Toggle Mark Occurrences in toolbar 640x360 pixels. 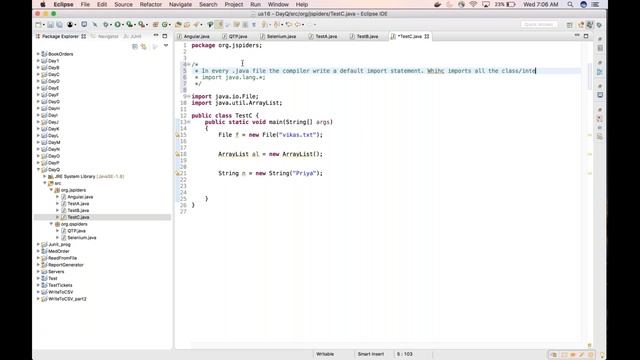(x=219, y=25)
